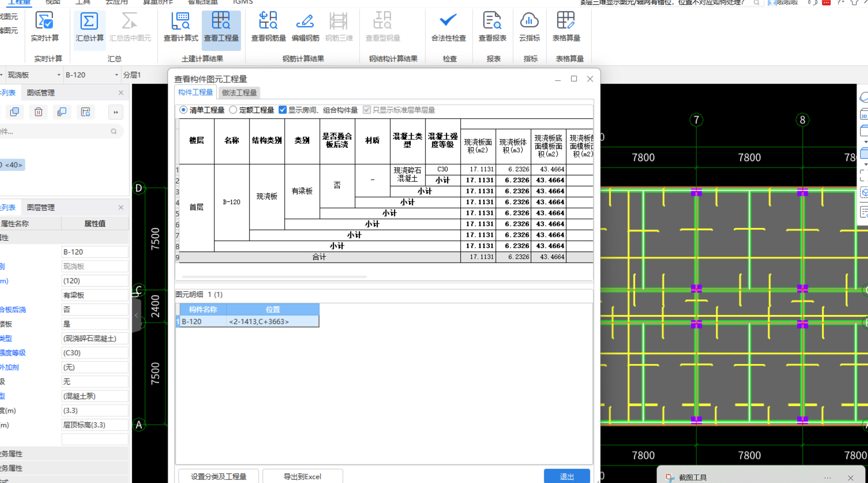Toggle 只显示标准层单层量 checkbox
868x483 pixels.
pos(367,110)
